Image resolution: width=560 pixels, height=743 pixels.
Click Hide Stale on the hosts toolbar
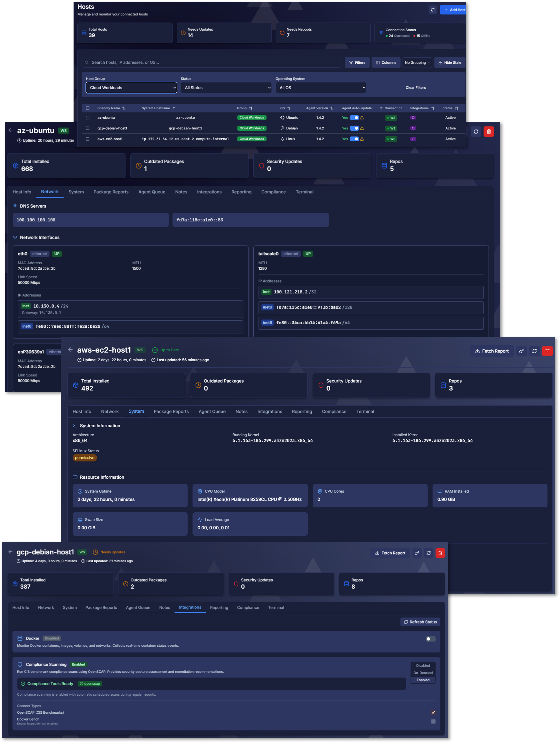coord(450,62)
